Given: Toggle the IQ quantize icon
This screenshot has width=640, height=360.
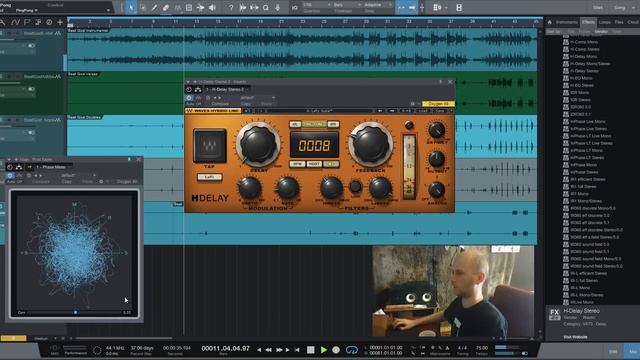Looking at the screenshot, I should pyautogui.click(x=295, y=7).
